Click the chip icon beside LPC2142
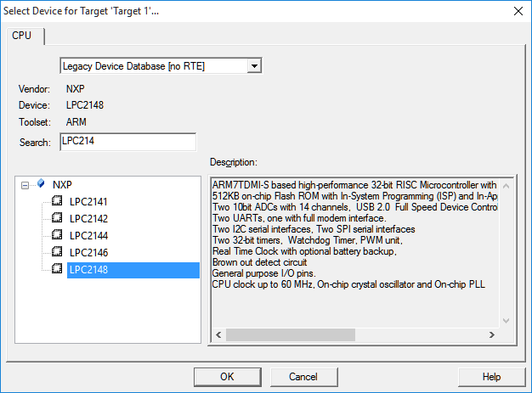 57,217
